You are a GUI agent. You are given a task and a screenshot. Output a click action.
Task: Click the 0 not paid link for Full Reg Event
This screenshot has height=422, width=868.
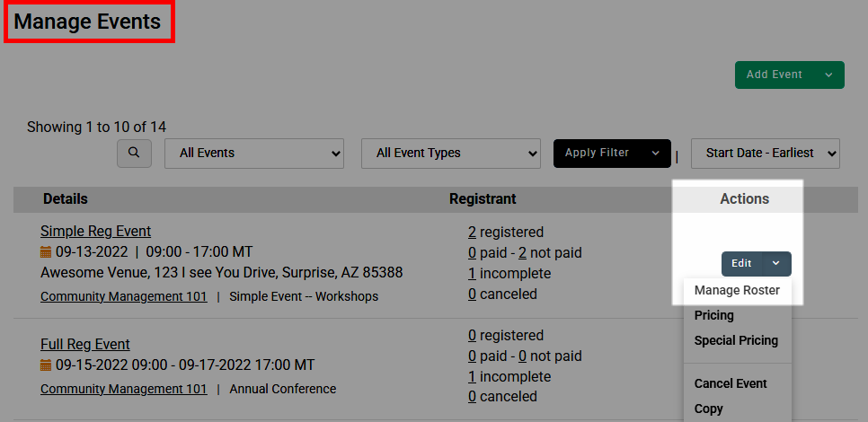[522, 356]
